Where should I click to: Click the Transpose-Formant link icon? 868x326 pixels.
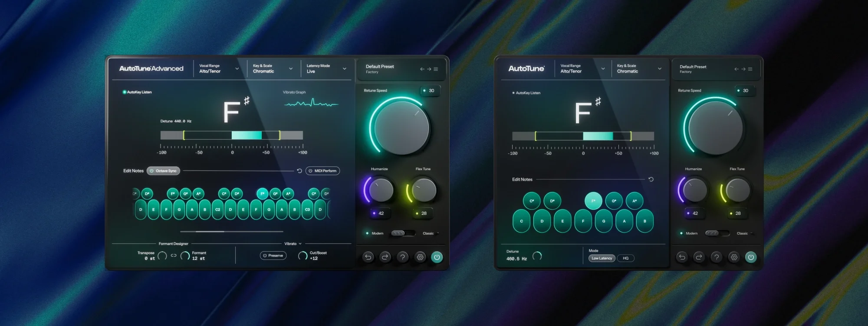click(174, 256)
